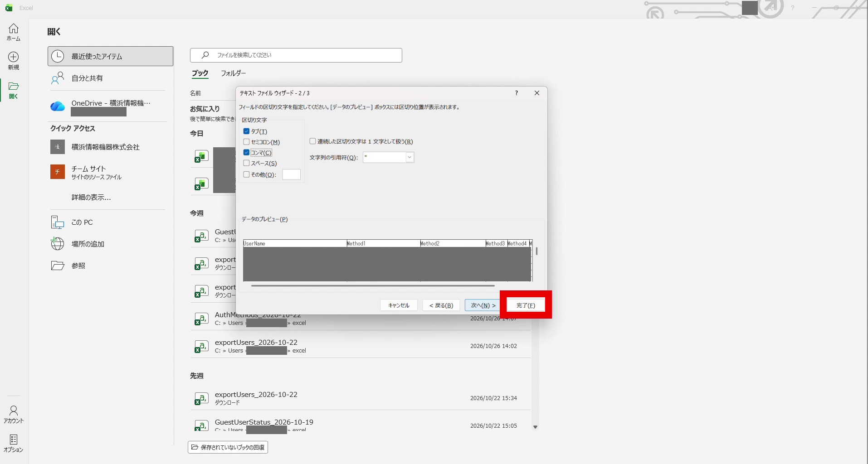The height and width of the screenshot is (464, 868).
Task: Click the file icon of exportUsers 14:02
Action: tap(201, 347)
